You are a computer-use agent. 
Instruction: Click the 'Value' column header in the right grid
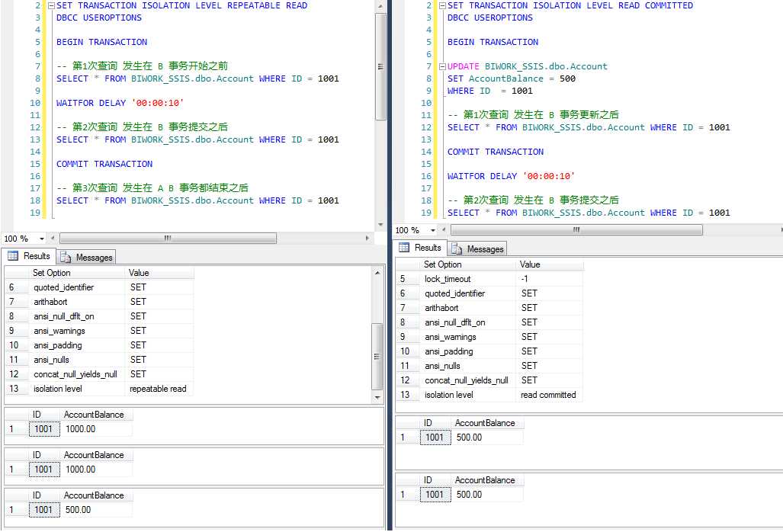click(549, 264)
